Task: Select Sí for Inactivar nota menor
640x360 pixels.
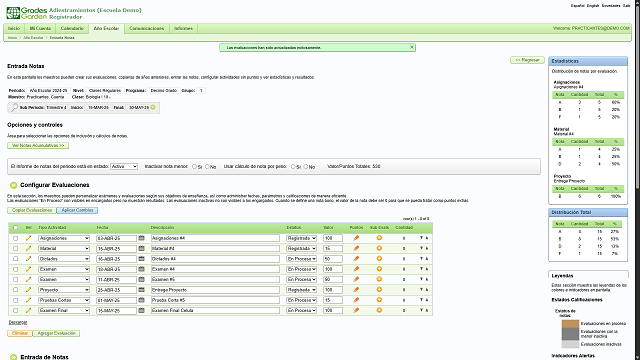Action: (194, 167)
